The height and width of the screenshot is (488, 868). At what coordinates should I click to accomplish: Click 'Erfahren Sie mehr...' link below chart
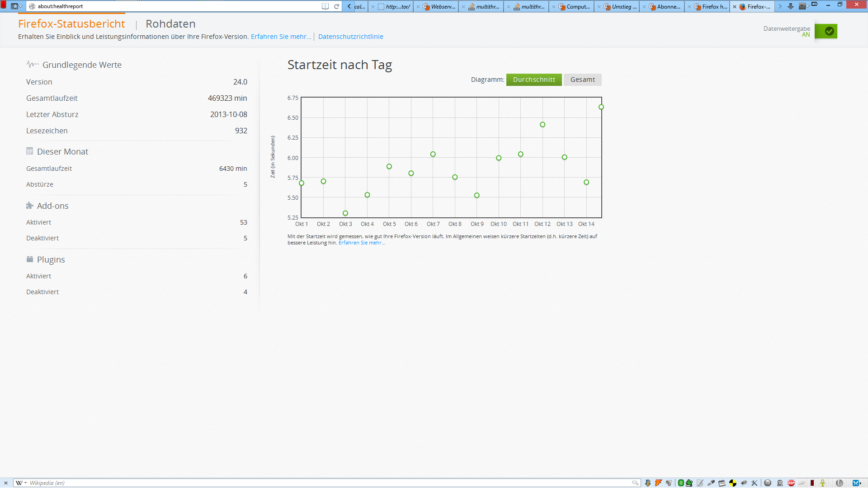(x=362, y=243)
